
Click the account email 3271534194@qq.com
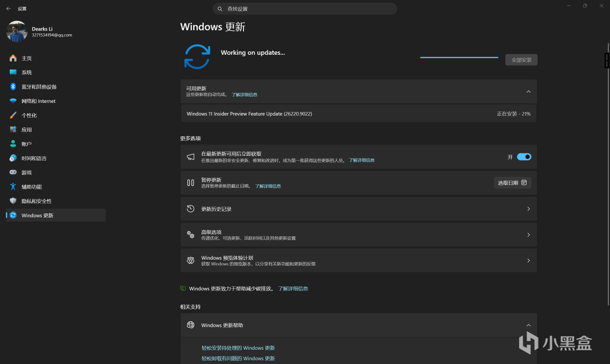(x=52, y=35)
